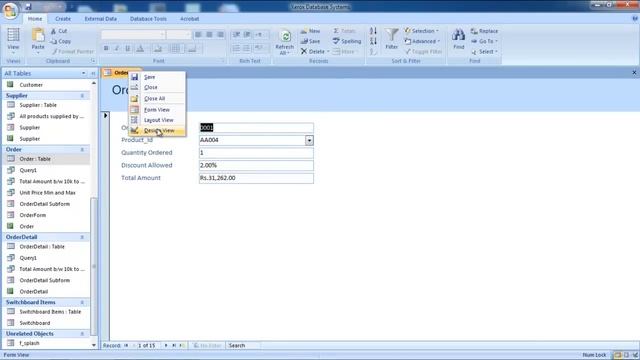The height and width of the screenshot is (360, 640).
Task: Open the font name combo box
Action: [x=133, y=35]
